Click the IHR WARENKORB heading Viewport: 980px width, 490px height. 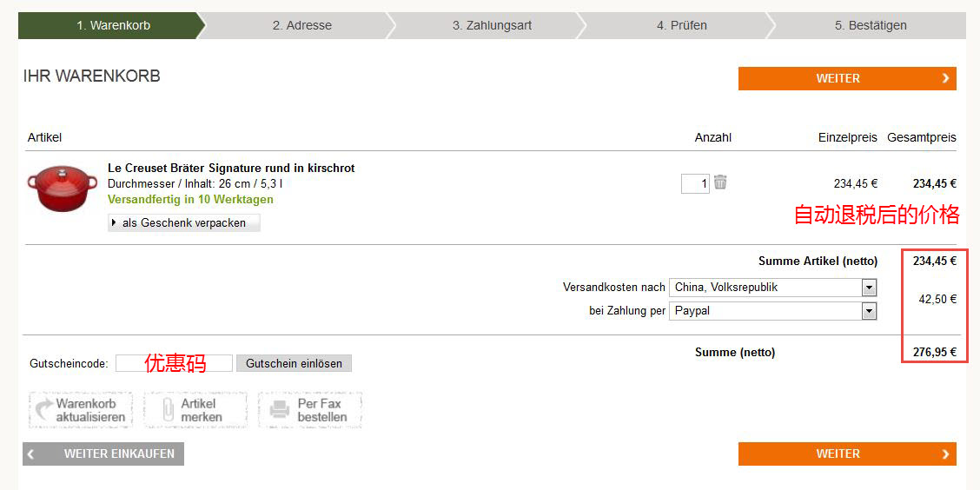(92, 76)
